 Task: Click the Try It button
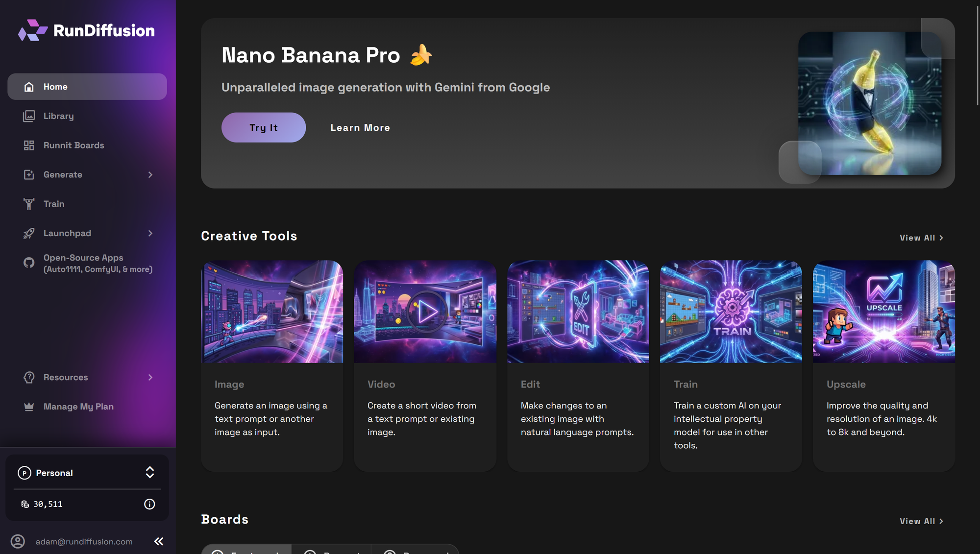(264, 127)
